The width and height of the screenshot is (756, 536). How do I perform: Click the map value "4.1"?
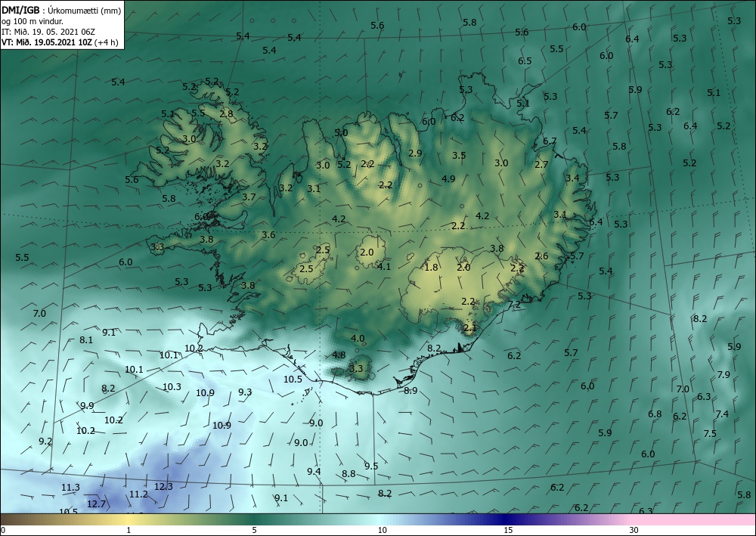[384, 267]
